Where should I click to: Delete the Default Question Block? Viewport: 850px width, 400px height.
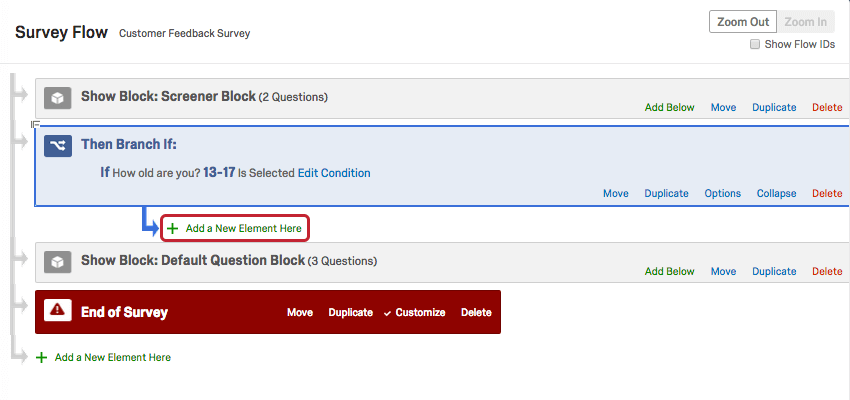[827, 271]
